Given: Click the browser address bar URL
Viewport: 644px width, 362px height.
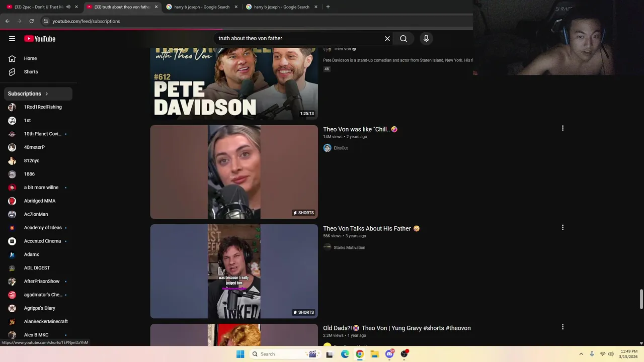Looking at the screenshot, I should [x=86, y=21].
